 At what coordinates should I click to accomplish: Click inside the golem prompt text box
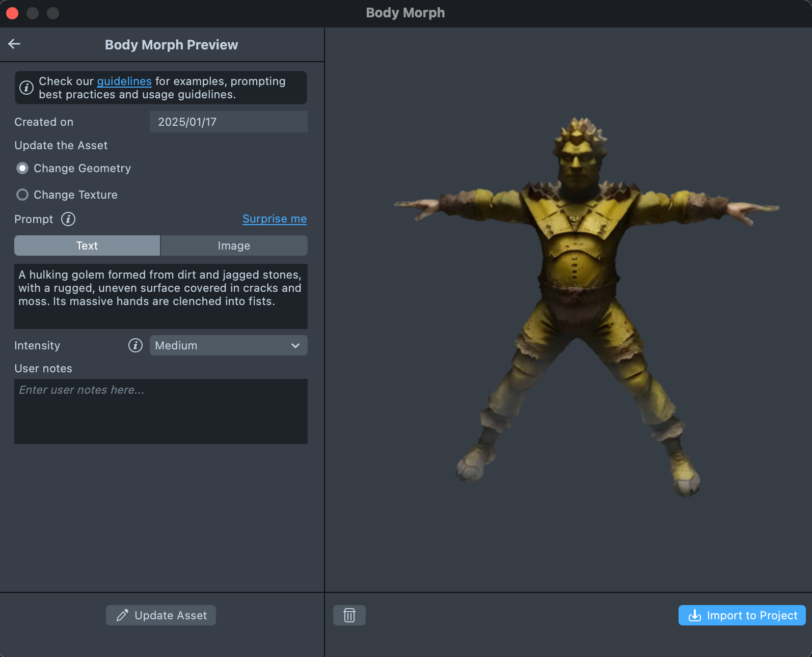click(x=160, y=296)
